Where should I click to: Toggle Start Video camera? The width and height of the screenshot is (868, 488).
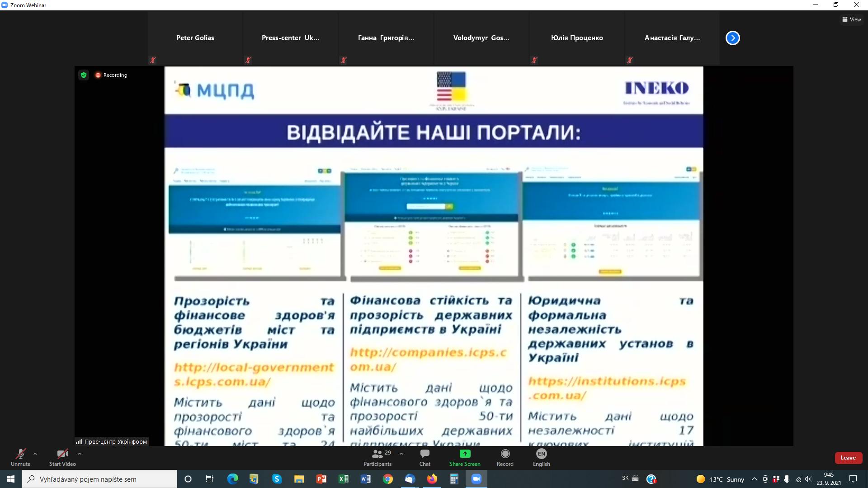tap(62, 457)
